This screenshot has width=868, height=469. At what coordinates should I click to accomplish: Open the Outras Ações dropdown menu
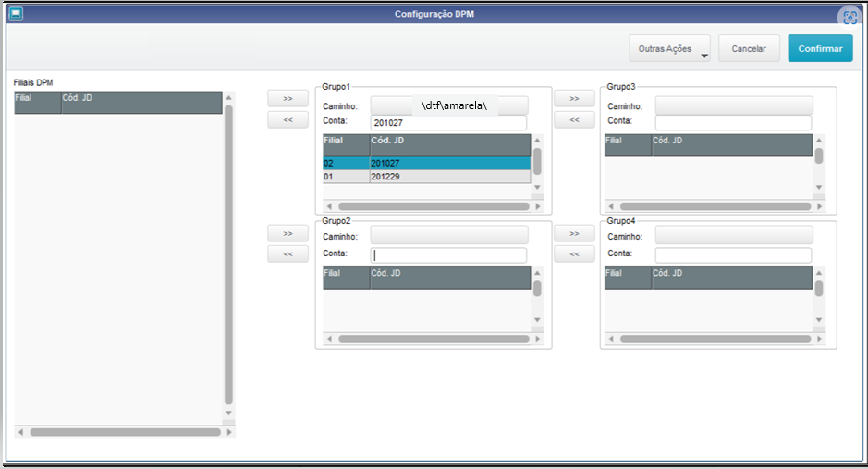(x=670, y=49)
